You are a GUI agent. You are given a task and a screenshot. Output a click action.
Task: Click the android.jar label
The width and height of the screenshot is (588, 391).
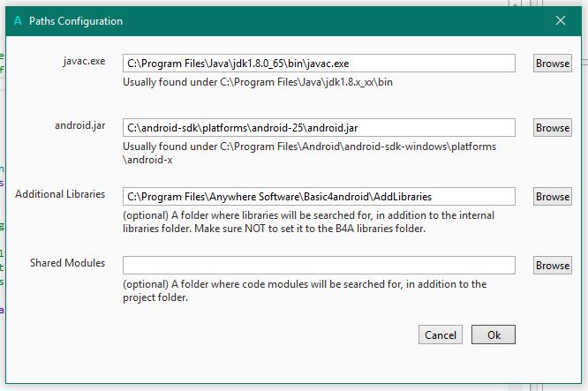tap(79, 125)
